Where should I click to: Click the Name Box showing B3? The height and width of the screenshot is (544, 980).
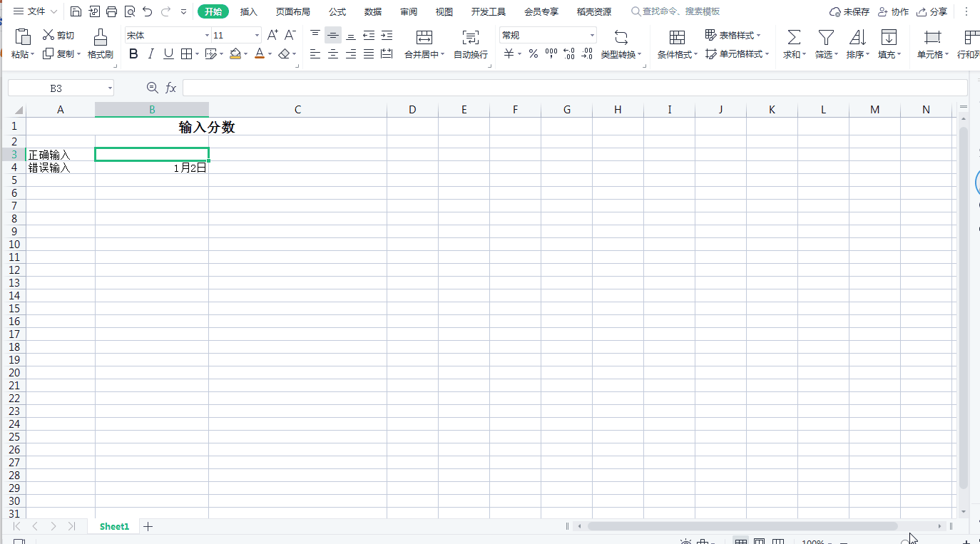click(x=61, y=88)
